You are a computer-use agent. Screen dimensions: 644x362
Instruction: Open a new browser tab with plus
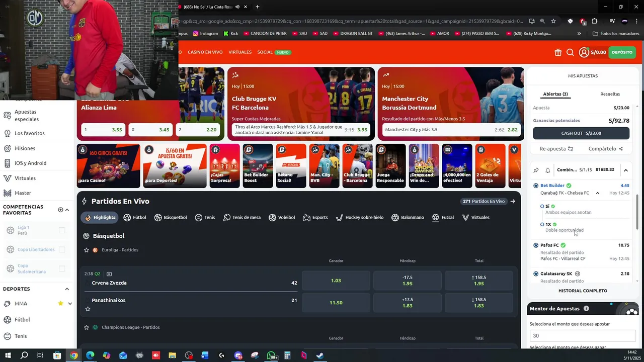coord(257,7)
